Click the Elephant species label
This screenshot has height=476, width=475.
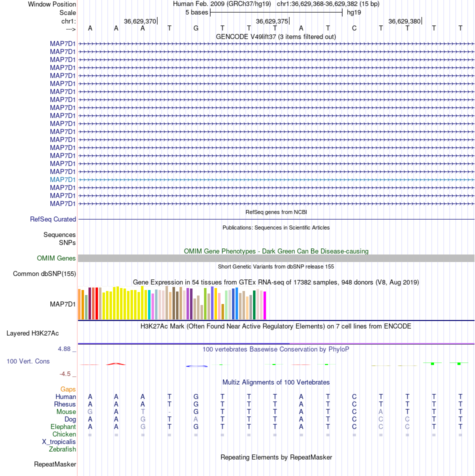pyautogui.click(x=63, y=427)
